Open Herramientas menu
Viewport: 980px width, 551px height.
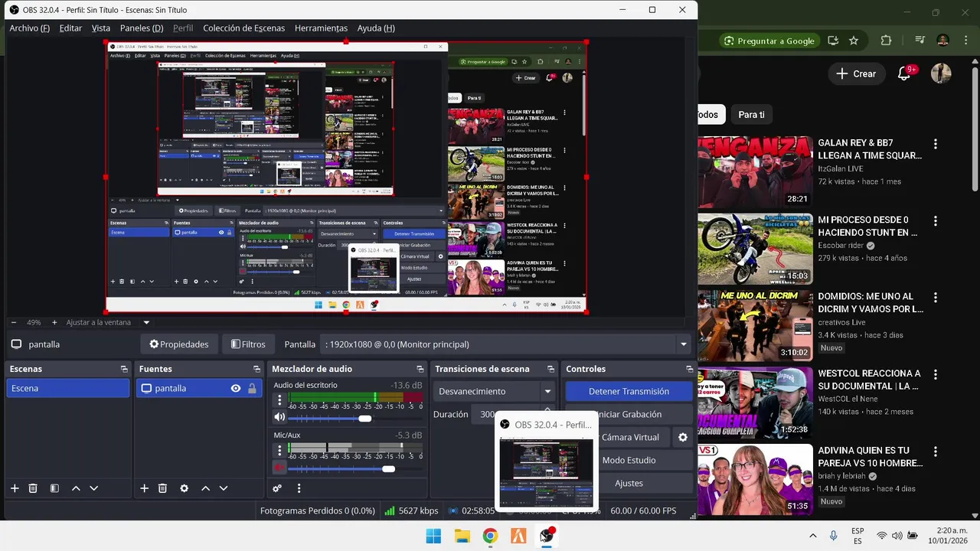coord(321,28)
